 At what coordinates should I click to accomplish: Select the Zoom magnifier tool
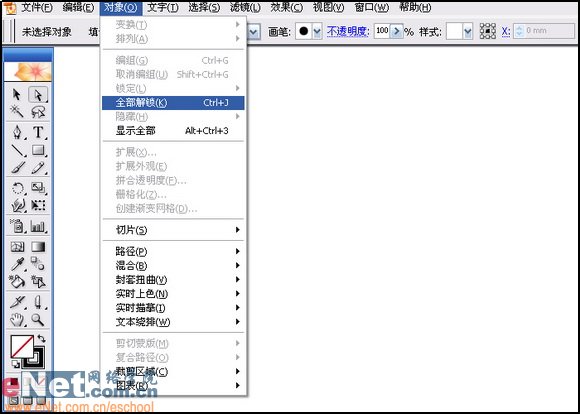click(38, 319)
